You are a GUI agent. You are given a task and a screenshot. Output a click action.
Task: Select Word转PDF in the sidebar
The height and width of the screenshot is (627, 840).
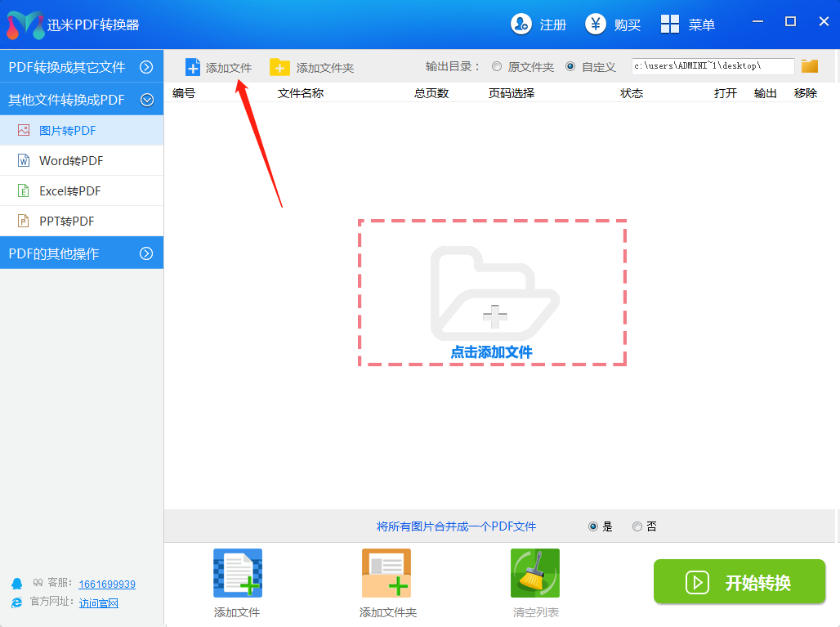pyautogui.click(x=71, y=161)
